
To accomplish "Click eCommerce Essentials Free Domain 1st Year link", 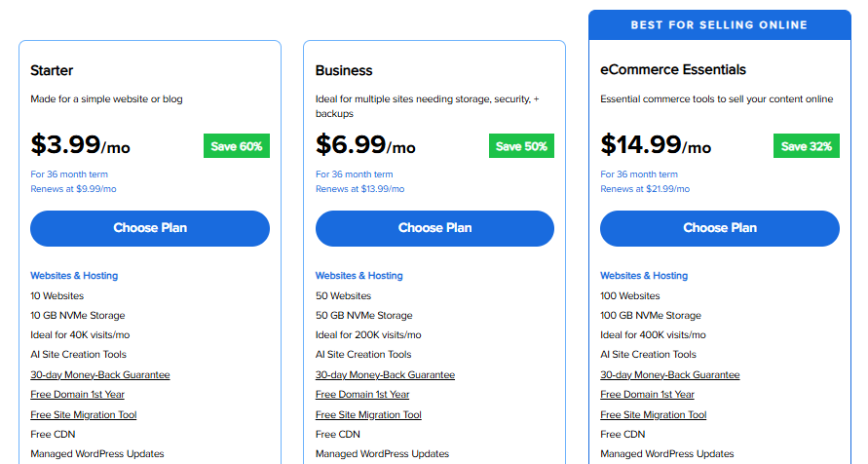I will pos(647,395).
